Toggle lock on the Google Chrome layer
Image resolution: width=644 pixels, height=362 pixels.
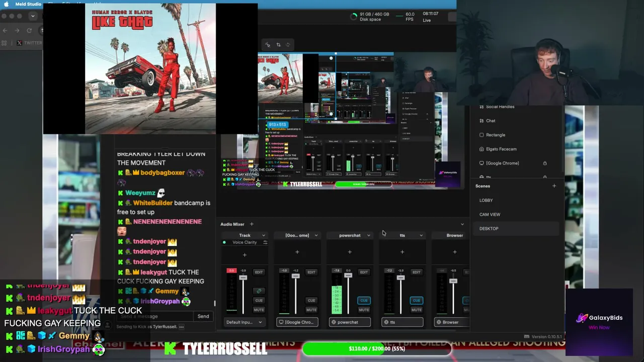[x=544, y=163]
